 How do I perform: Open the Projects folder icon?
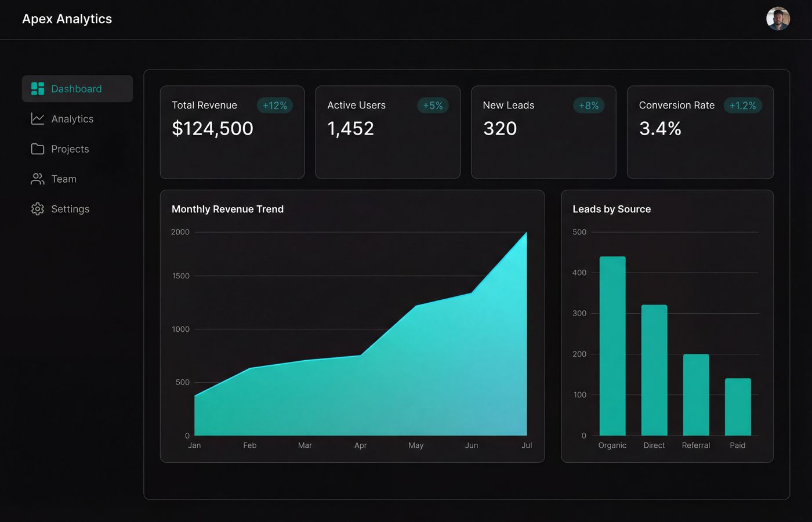[x=37, y=148]
